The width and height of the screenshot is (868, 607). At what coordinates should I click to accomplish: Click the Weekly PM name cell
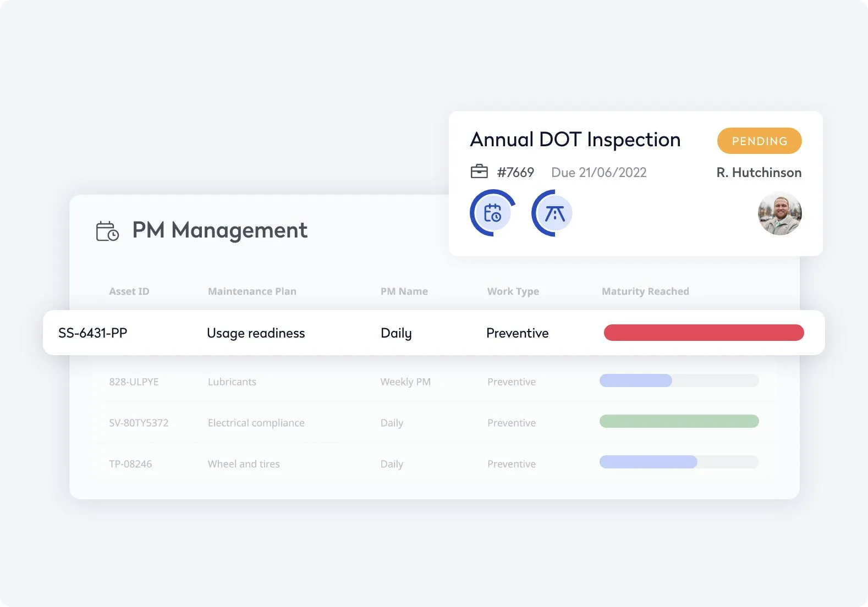(405, 382)
